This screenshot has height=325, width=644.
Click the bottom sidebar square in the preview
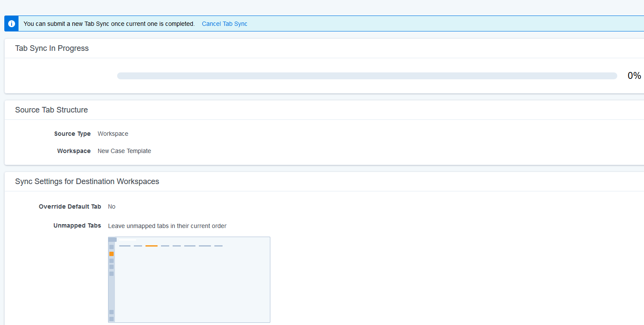click(x=111, y=319)
